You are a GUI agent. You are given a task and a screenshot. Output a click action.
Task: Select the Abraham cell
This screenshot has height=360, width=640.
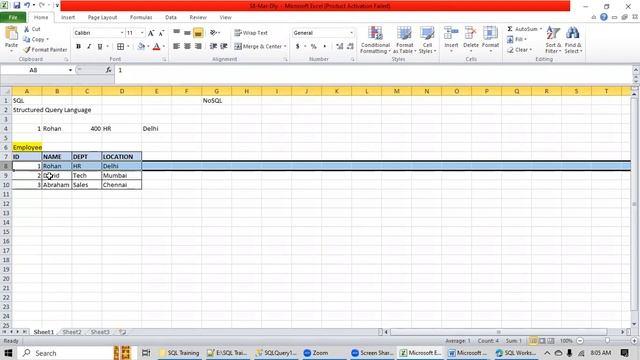56,185
